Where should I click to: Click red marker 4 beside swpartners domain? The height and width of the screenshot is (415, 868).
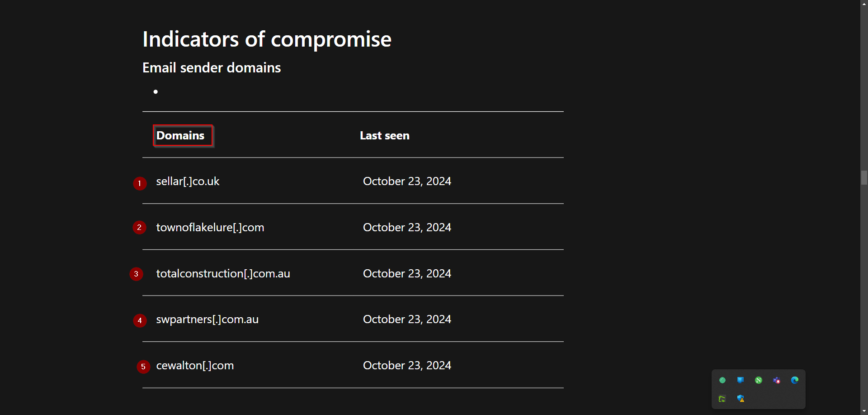140,320
